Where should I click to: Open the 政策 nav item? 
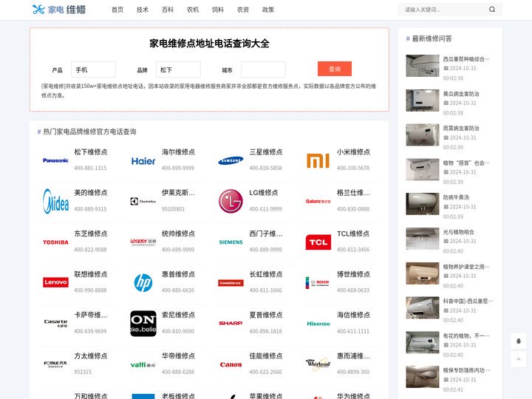tap(268, 10)
